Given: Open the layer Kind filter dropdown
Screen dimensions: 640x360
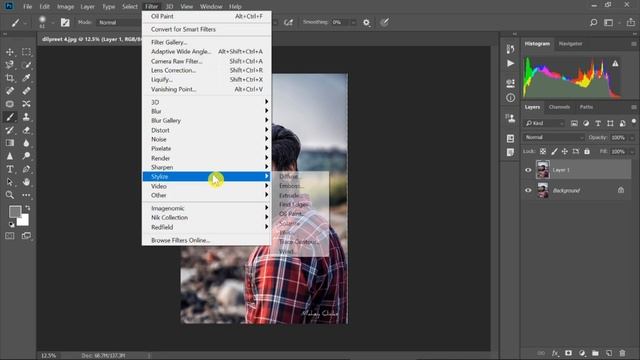Looking at the screenshot, I should 544,123.
